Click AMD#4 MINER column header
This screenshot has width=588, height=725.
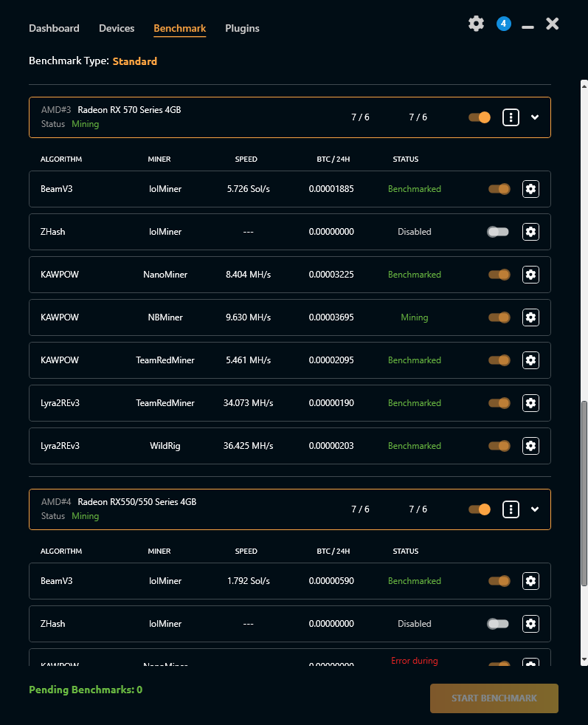tap(159, 552)
